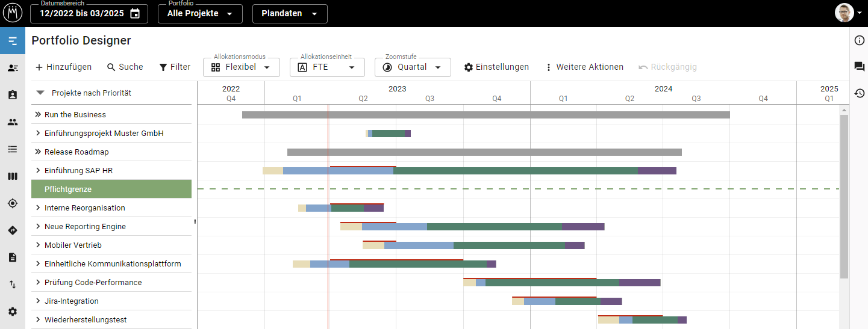868x329 pixels.
Task: Expand the Run the Business row
Action: (x=38, y=114)
